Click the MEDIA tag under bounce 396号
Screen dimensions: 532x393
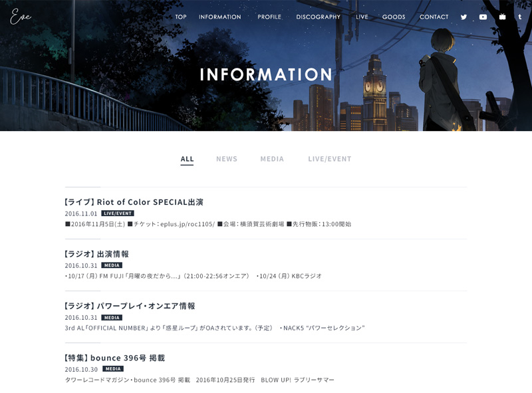point(113,368)
